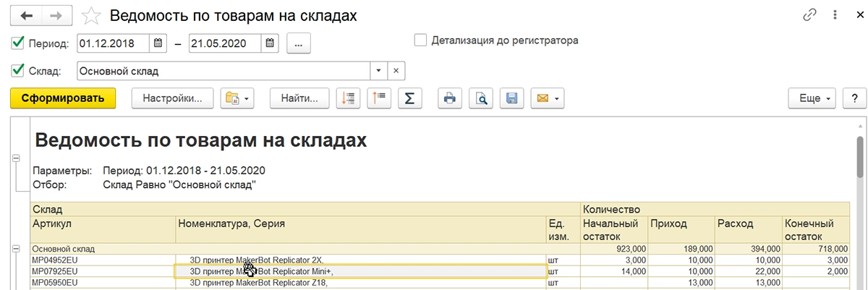The width and height of the screenshot is (868, 290).
Task: Toggle the Склад checkbox
Action: [18, 71]
